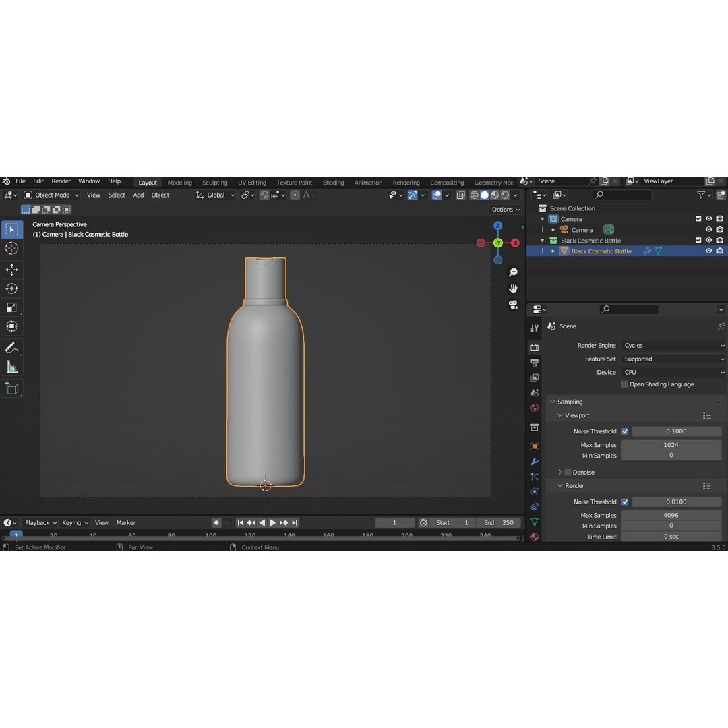
Task: Enable Open Shading Language checkbox
Action: [624, 384]
